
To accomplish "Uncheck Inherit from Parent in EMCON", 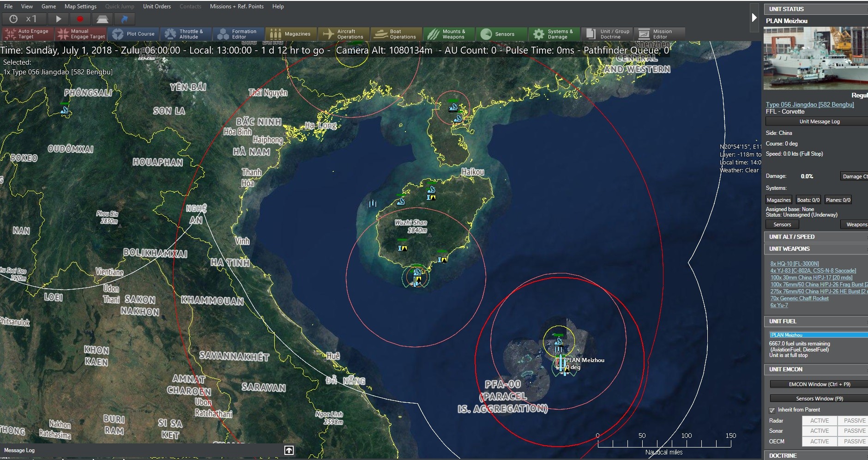I will click(772, 410).
